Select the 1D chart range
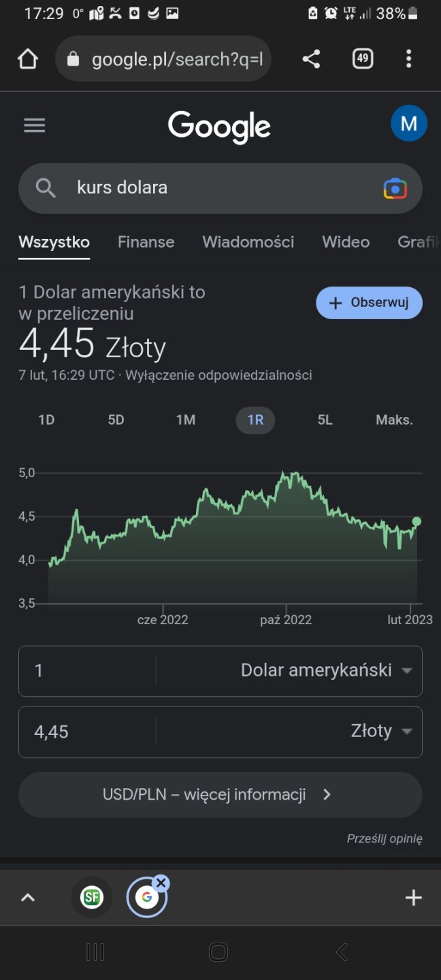 (46, 420)
